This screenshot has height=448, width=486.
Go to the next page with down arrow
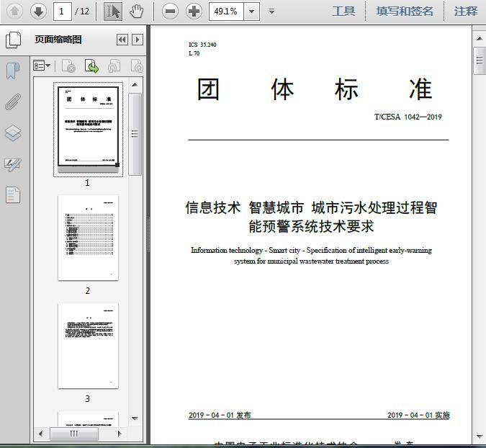[39, 11]
